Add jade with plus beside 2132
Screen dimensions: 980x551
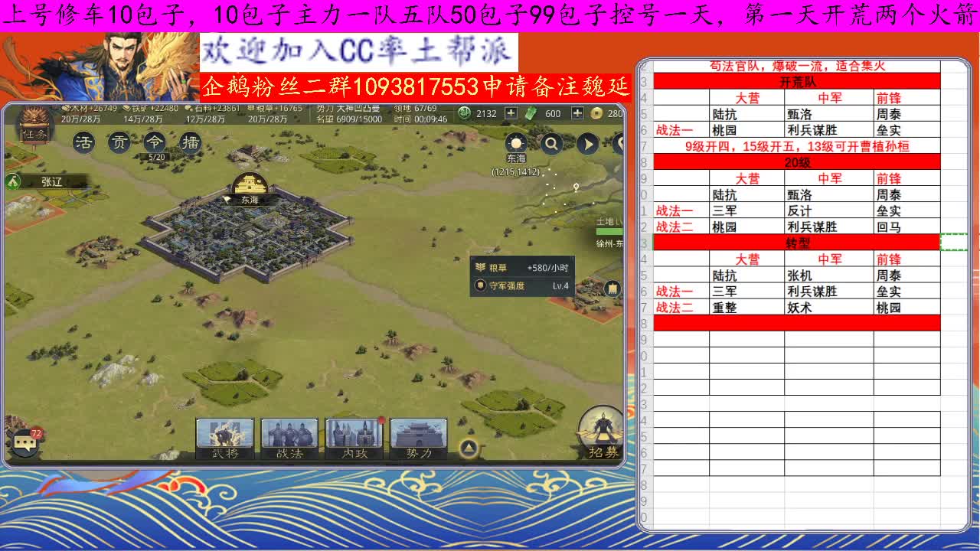[509, 113]
